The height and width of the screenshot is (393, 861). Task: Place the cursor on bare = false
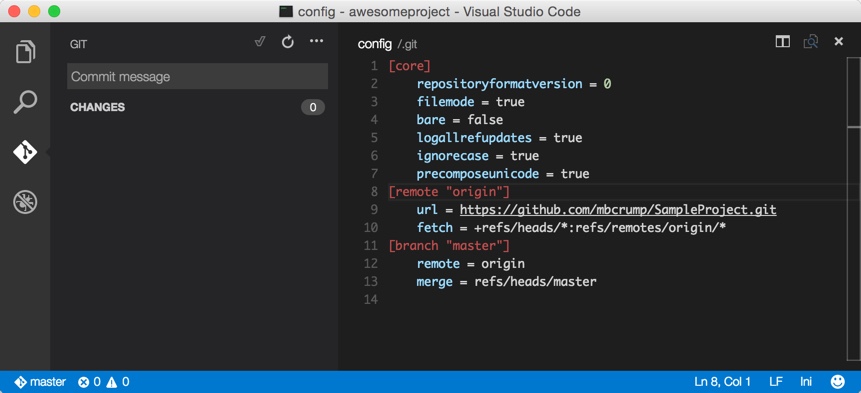[x=460, y=120]
